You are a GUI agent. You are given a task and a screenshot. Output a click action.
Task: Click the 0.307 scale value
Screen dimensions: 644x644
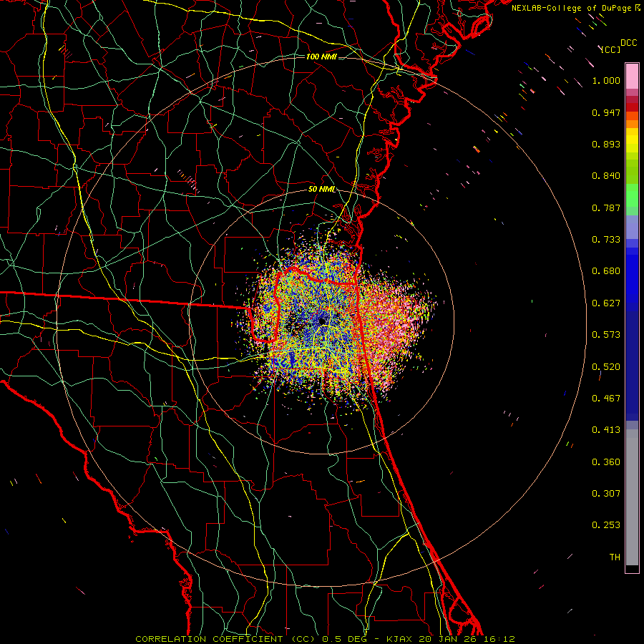pyautogui.click(x=606, y=494)
